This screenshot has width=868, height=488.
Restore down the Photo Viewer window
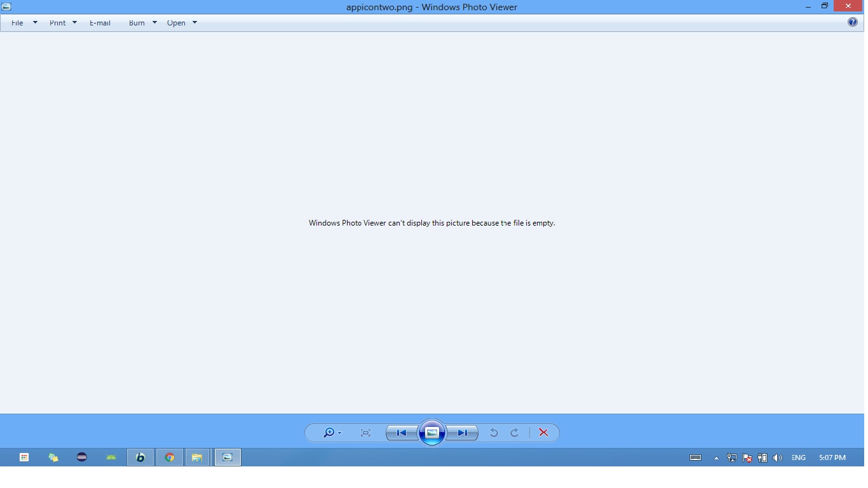(x=825, y=6)
